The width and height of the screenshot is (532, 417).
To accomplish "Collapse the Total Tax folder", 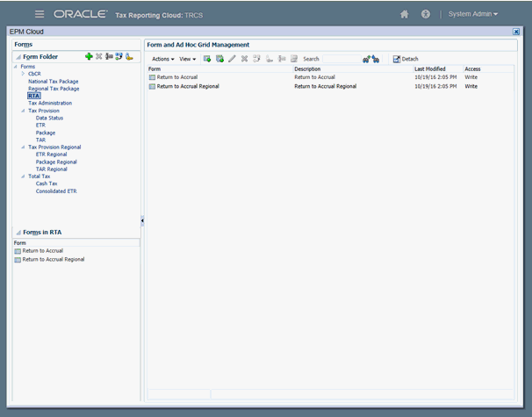I will tap(23, 176).
